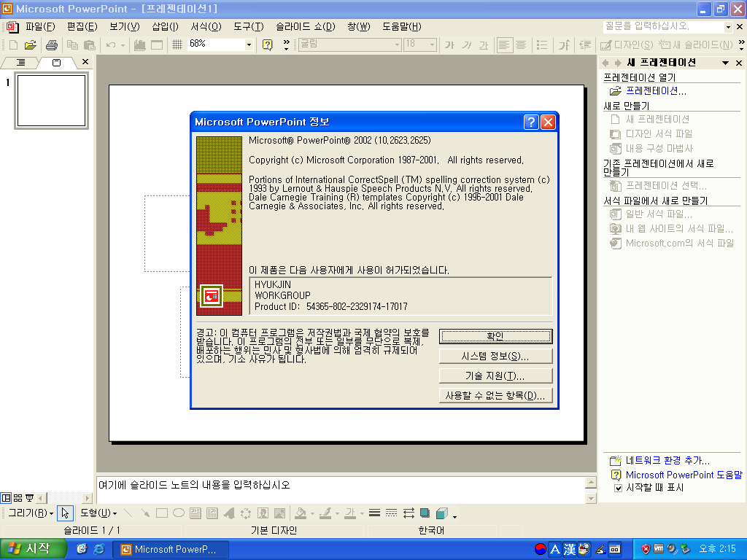
Task: Type-a-question help box 질문을 입력하십시오
Action: pyautogui.click(x=663, y=27)
